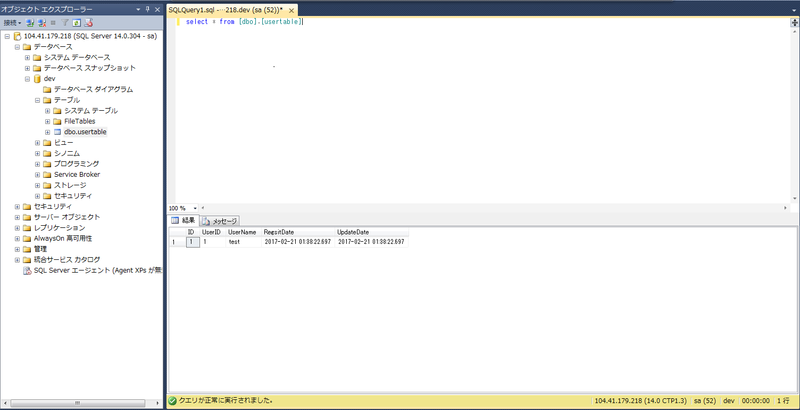Click the RegsitDate column header
The width and height of the screenshot is (800, 410).
point(298,232)
